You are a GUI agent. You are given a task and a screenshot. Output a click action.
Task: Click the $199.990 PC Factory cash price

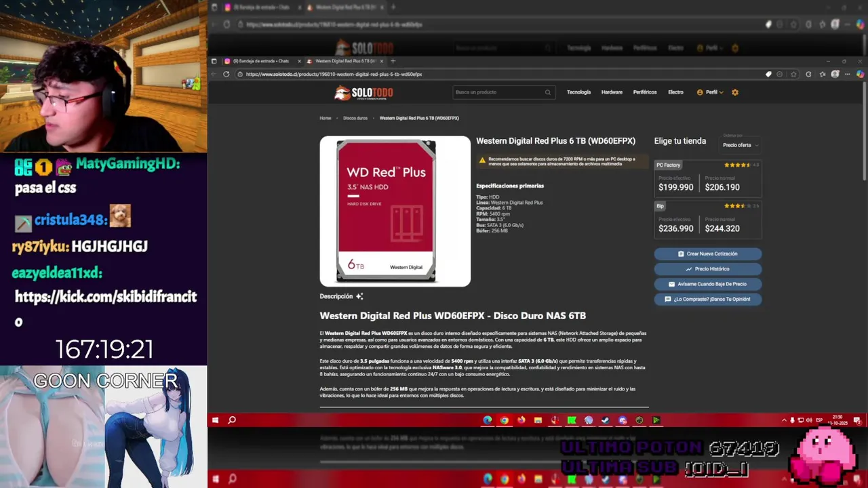[676, 188]
